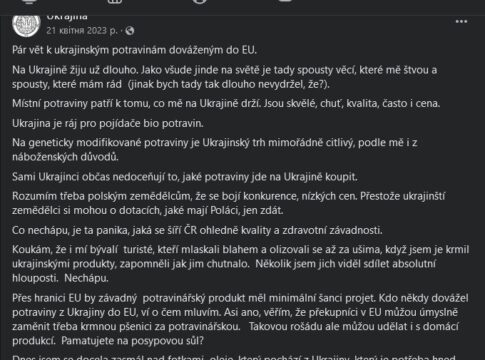Click the line 'Místní potraviny patří k tomu'

[226, 103]
